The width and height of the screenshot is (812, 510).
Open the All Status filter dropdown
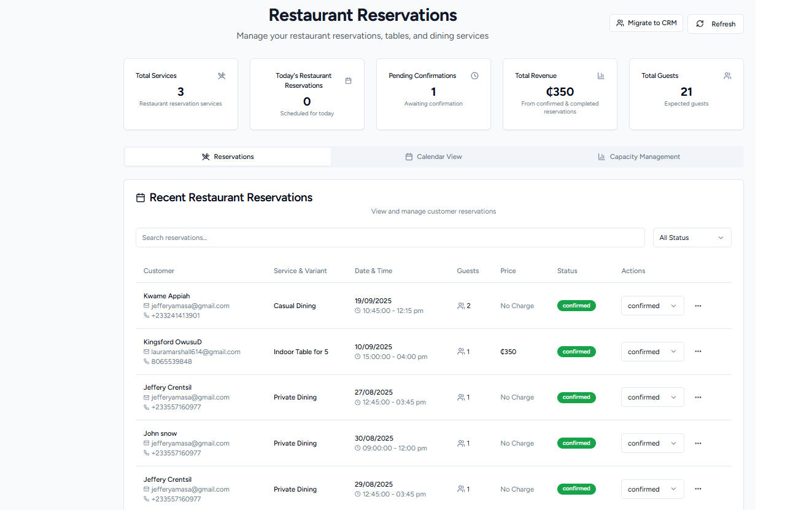tap(692, 238)
